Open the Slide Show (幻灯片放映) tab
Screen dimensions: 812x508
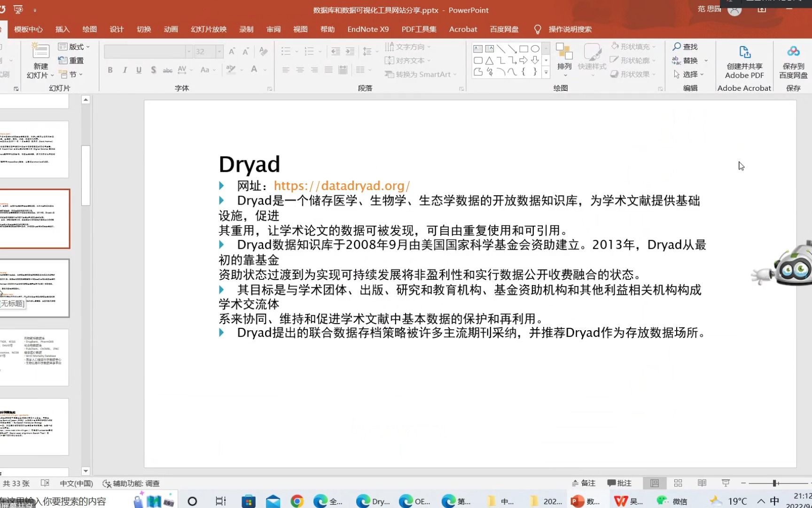tap(209, 29)
